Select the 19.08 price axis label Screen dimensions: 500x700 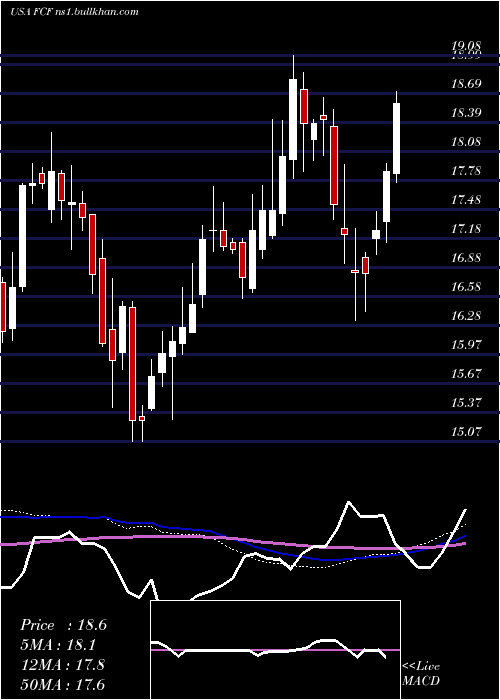click(466, 46)
